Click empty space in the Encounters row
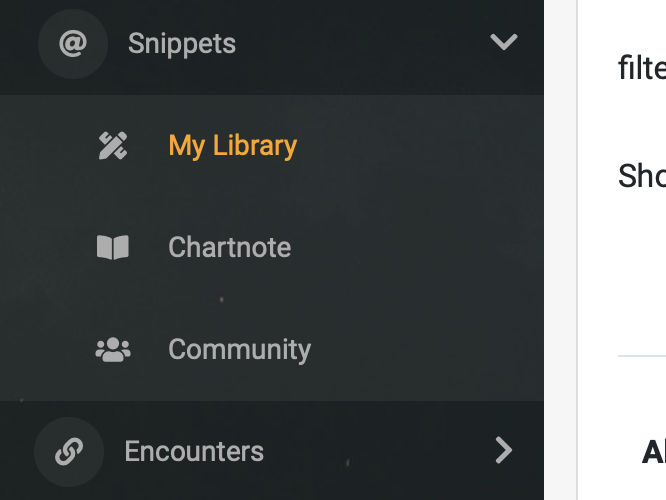 (378, 451)
